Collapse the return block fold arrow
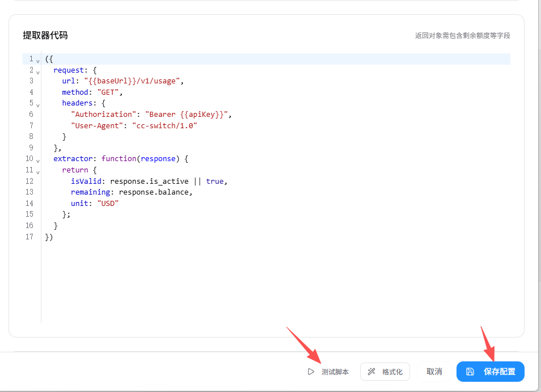The width and height of the screenshot is (541, 392). click(x=38, y=172)
